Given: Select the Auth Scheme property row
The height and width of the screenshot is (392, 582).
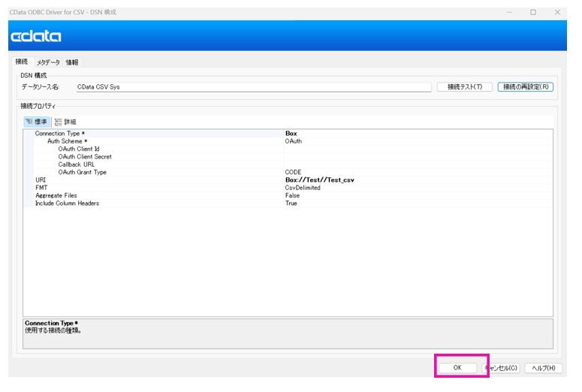Looking at the screenshot, I should tap(288, 141).
